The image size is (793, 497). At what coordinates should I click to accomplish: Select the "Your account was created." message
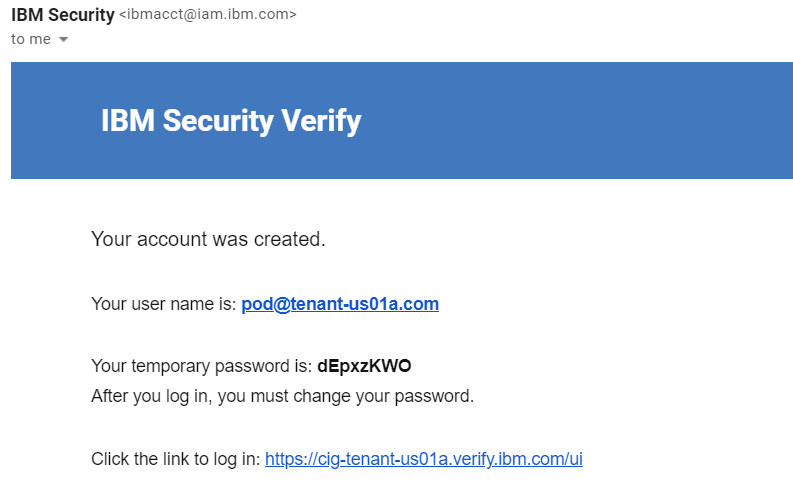pos(208,239)
